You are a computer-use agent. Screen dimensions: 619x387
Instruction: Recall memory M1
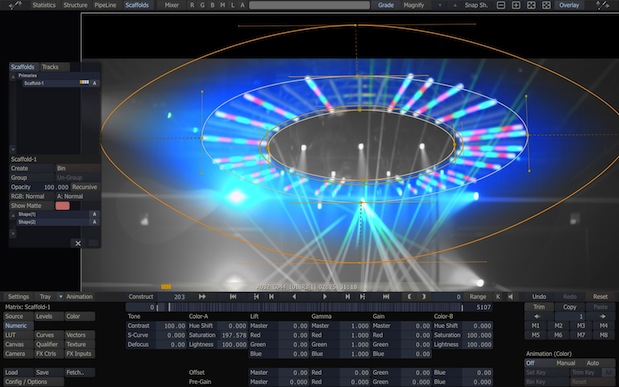[x=535, y=326]
